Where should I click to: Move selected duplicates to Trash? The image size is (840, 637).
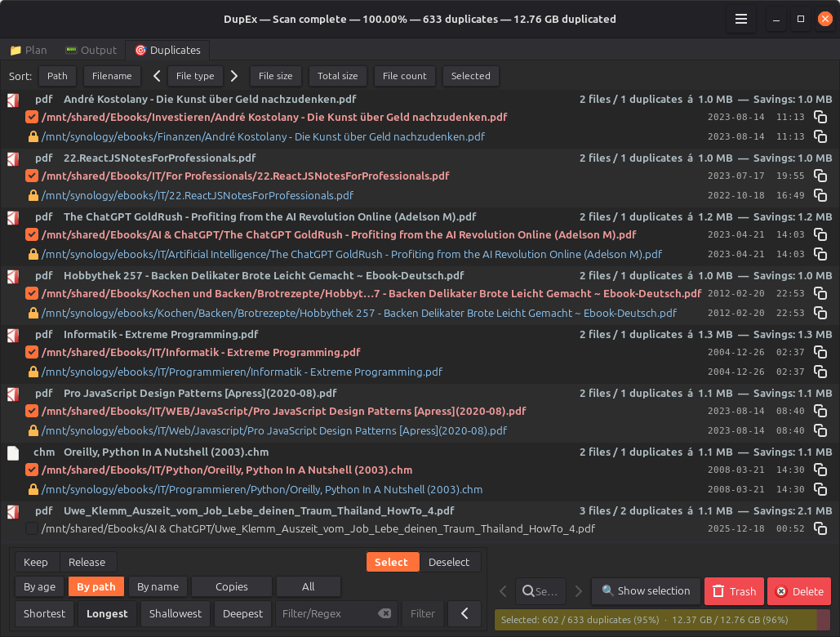coord(734,591)
